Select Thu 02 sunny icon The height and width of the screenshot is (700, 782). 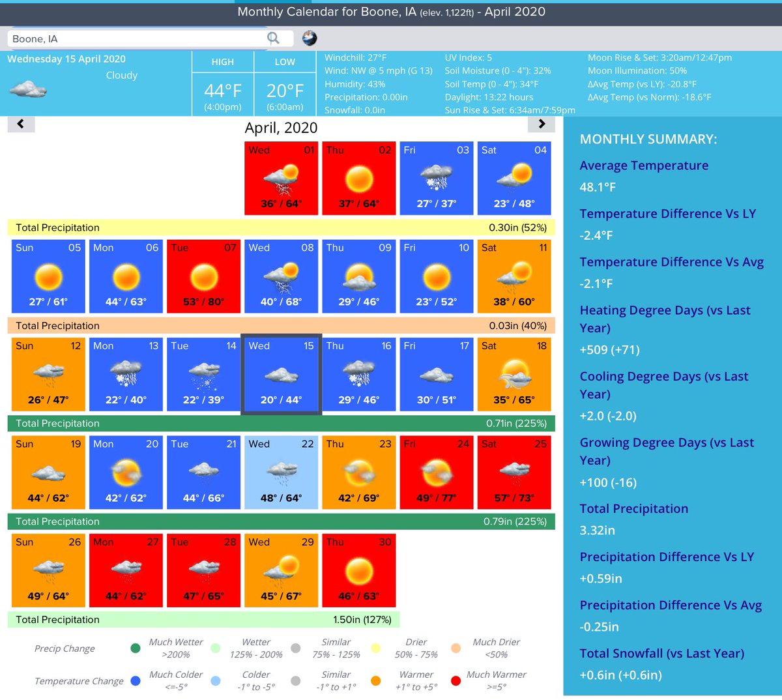coord(359,179)
